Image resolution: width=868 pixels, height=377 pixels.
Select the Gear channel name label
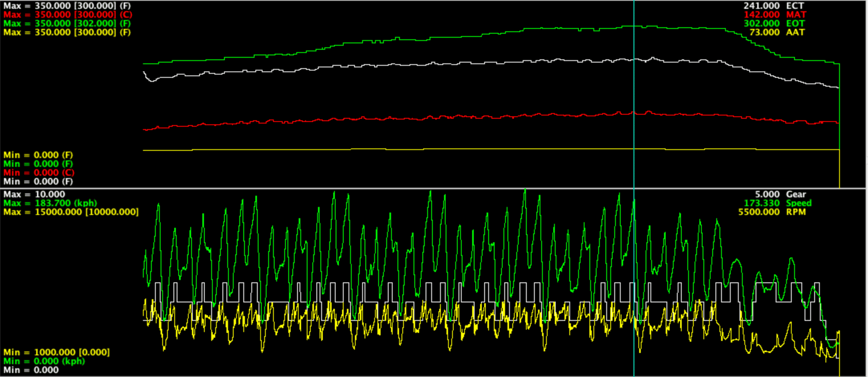796,194
